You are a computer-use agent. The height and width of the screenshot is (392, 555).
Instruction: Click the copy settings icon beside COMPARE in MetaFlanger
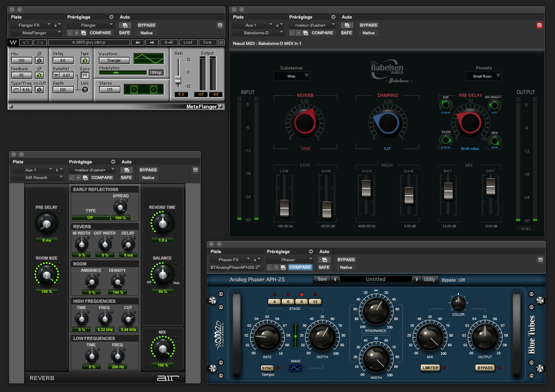(x=83, y=33)
